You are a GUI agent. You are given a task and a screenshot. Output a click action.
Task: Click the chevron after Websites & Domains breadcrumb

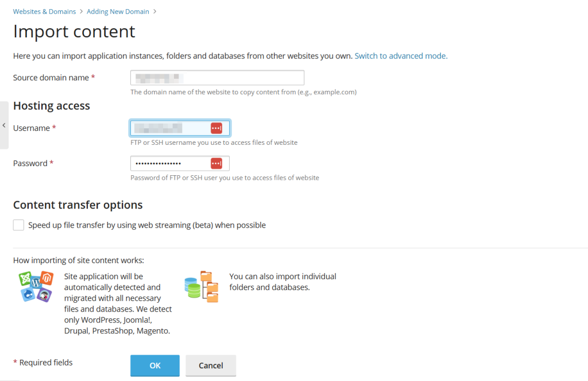point(82,11)
